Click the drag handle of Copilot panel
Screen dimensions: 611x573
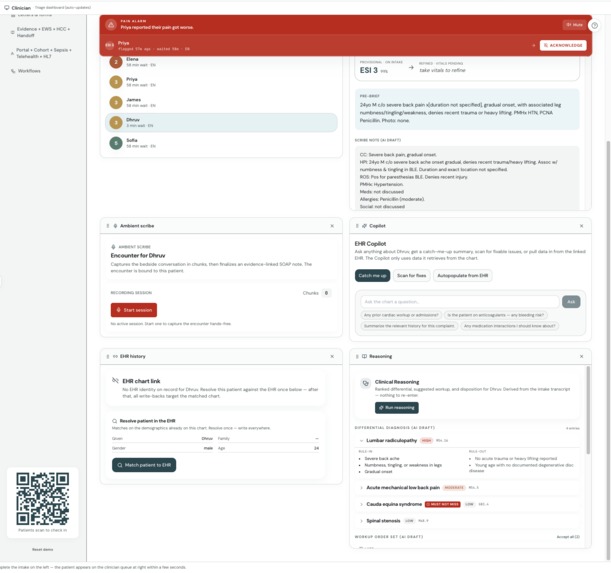pos(357,226)
